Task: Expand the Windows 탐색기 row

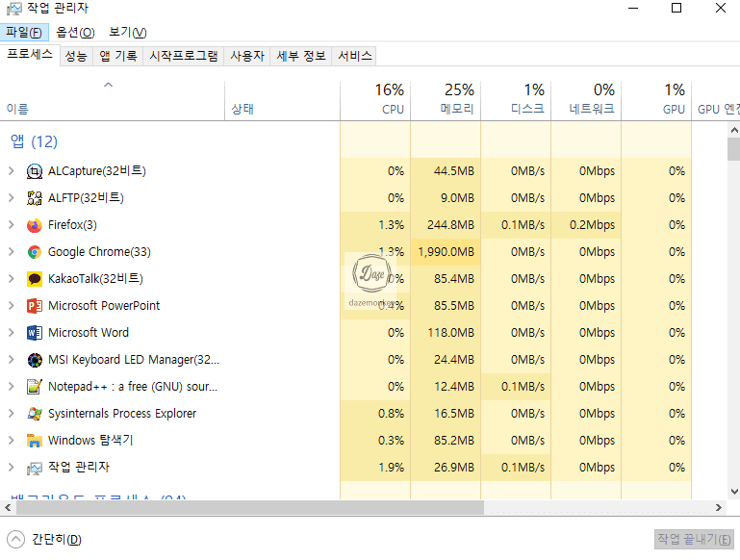Action: tap(12, 440)
